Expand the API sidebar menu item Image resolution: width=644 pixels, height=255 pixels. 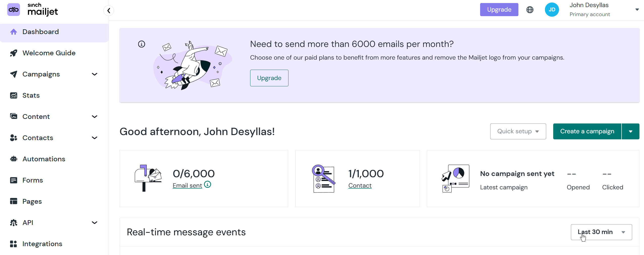click(94, 222)
